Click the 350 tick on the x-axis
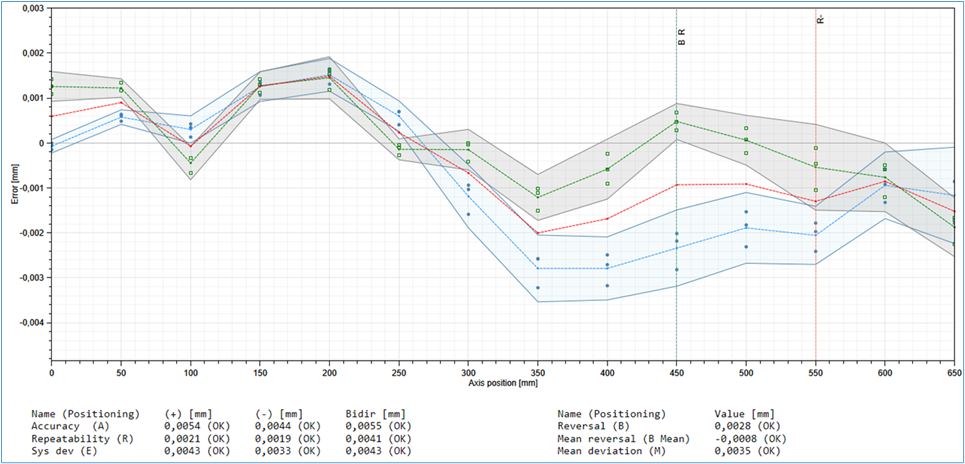The image size is (965, 464). pos(538,370)
